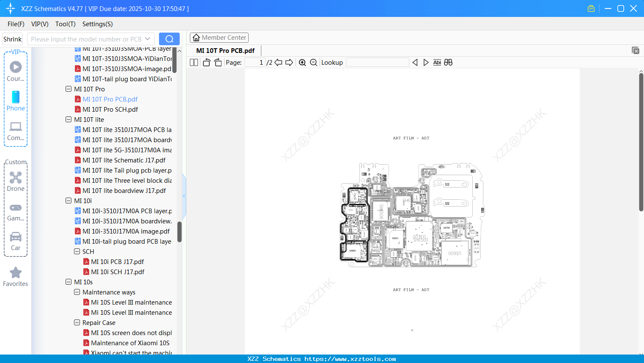
Task: Click the binoculars search icon
Action: (448, 62)
